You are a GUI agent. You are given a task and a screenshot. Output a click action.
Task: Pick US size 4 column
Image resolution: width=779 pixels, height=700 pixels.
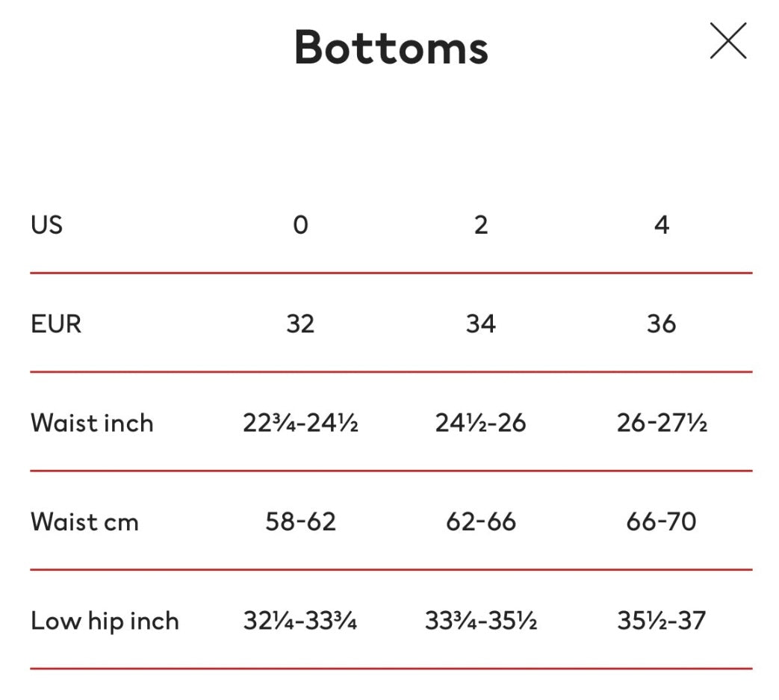(x=662, y=224)
